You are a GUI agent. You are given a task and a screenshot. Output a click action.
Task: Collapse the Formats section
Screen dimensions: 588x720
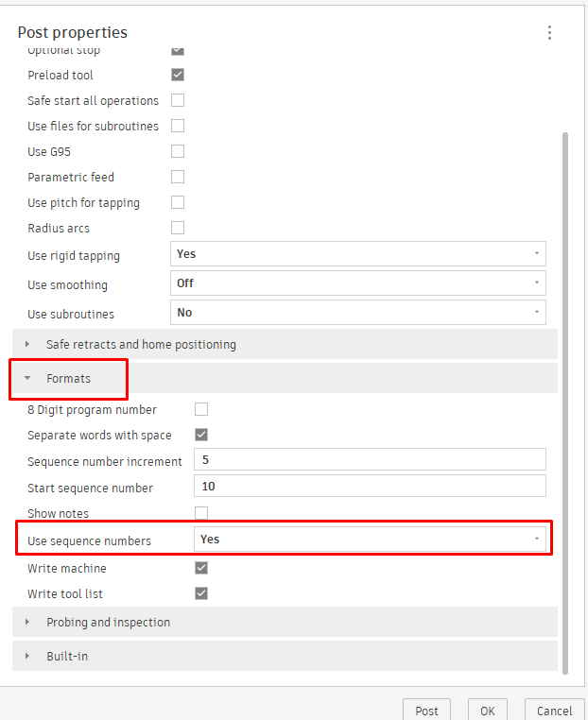point(68,378)
